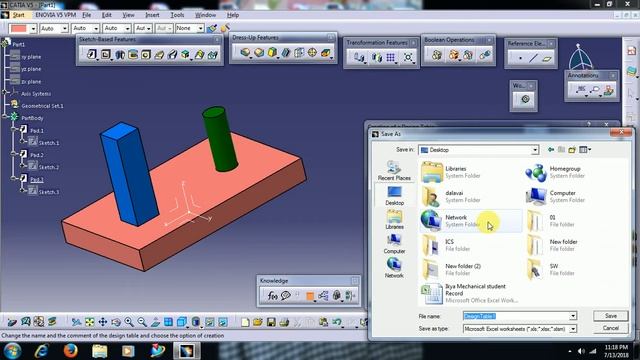Open the File menu
The image size is (640, 360).
(87, 15)
